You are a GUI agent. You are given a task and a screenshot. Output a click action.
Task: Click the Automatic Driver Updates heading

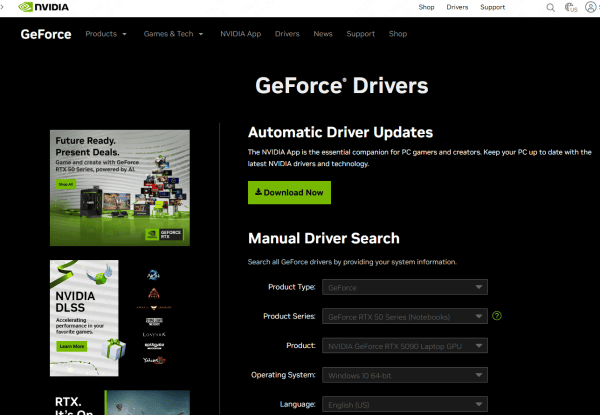click(341, 132)
